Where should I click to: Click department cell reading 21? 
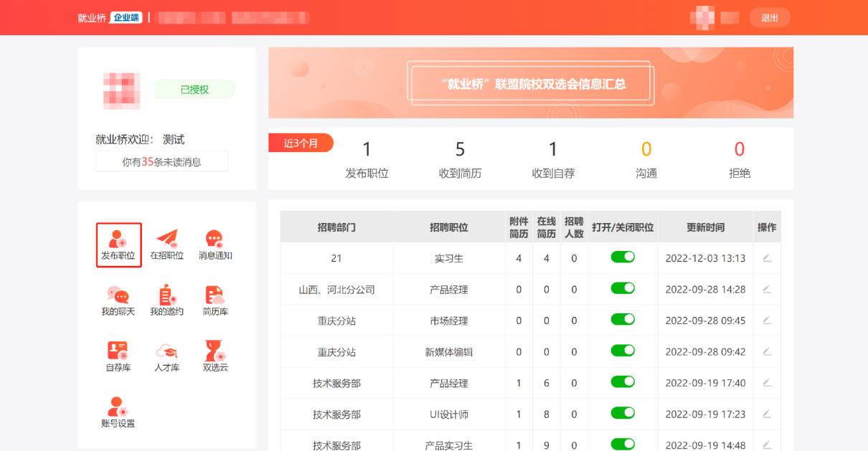point(336,258)
